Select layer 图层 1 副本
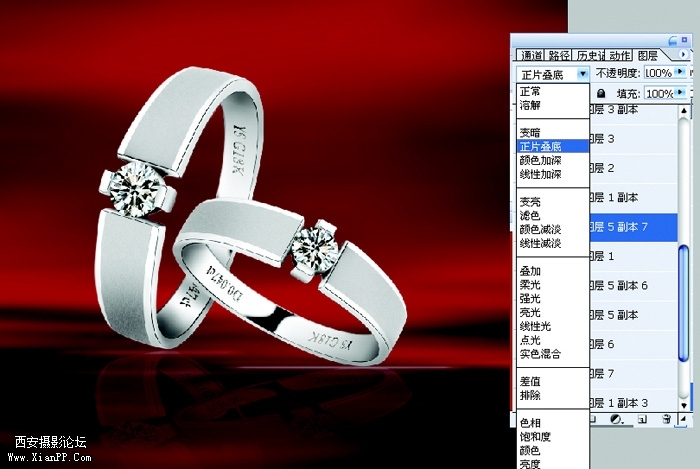 pos(634,198)
